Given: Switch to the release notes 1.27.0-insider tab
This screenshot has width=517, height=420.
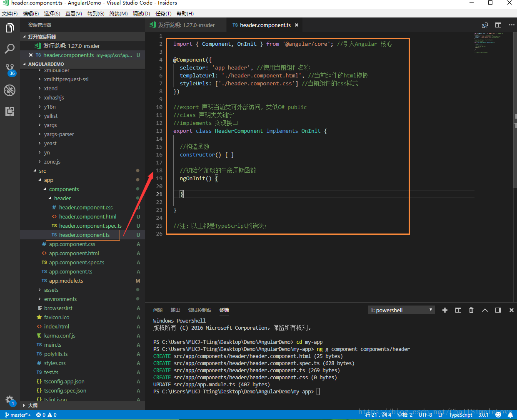Looking at the screenshot, I should coord(186,25).
